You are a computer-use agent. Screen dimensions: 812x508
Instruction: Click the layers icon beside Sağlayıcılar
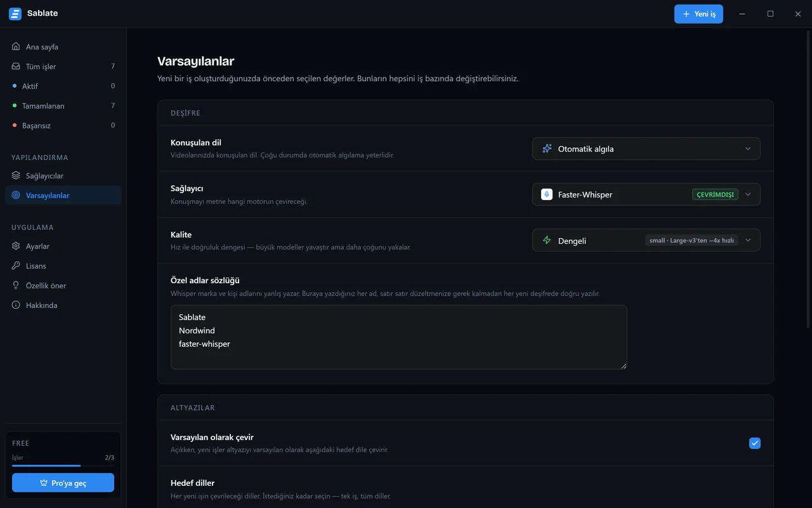pyautogui.click(x=16, y=175)
